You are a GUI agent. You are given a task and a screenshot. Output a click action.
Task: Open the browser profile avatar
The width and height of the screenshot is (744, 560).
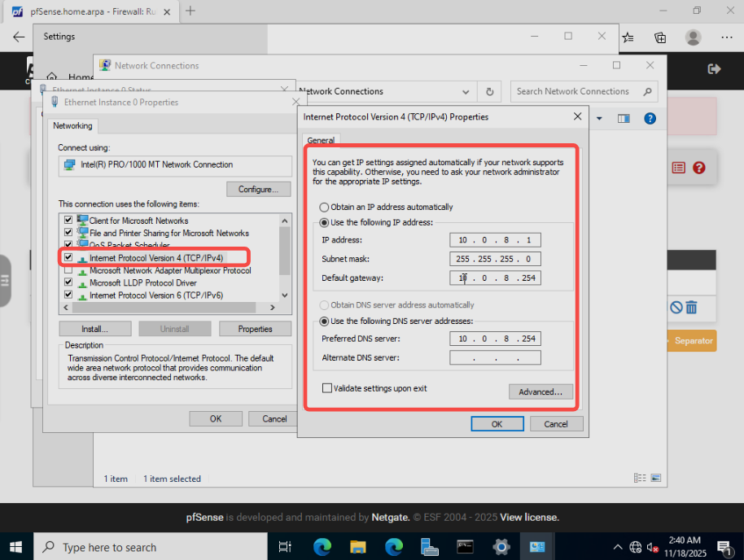tap(694, 37)
